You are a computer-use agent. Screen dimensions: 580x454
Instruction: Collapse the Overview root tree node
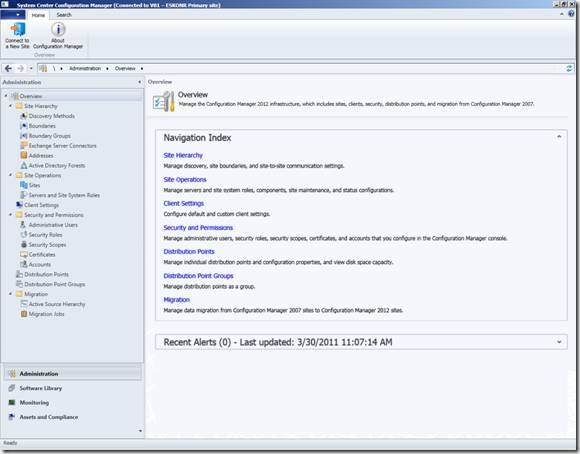pos(6,96)
